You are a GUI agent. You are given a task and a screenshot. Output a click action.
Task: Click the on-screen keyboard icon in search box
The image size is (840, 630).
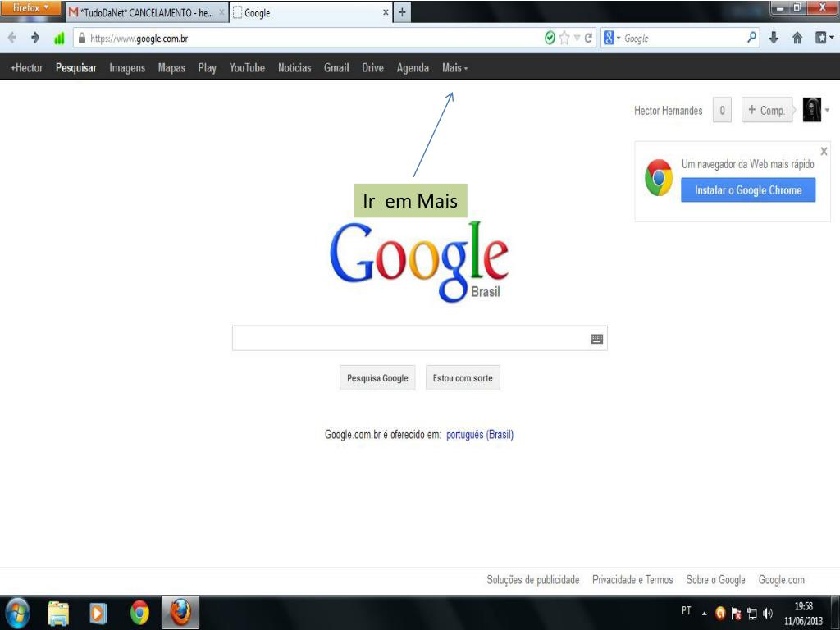coord(596,339)
